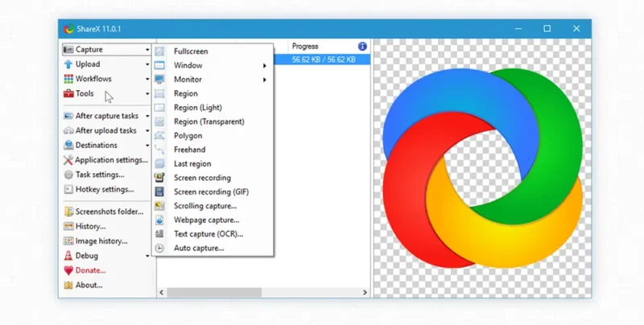Viewport: 644px width, 325px height.
Task: Click the blue info icon in Progress column
Action: pyautogui.click(x=362, y=47)
